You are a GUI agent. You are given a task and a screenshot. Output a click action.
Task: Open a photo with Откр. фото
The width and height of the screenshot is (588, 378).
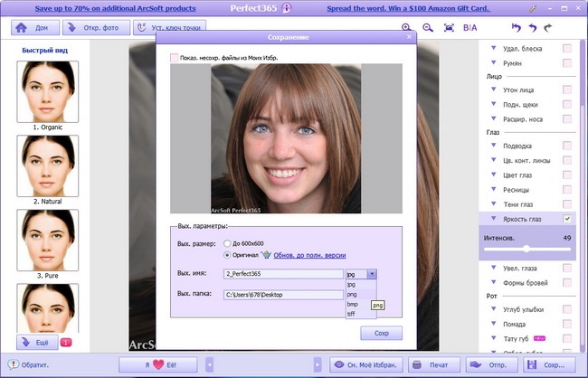pyautogui.click(x=96, y=28)
